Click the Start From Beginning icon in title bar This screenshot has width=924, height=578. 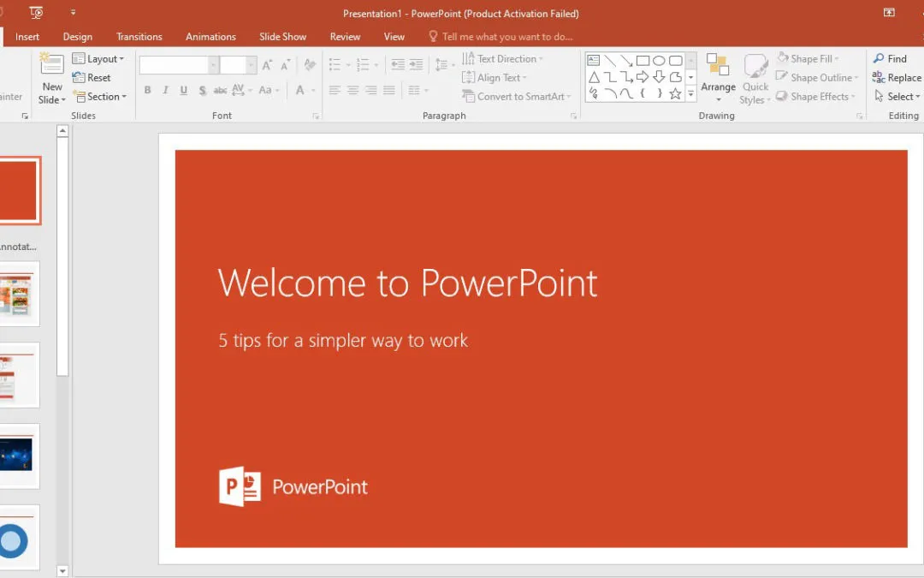click(36, 12)
